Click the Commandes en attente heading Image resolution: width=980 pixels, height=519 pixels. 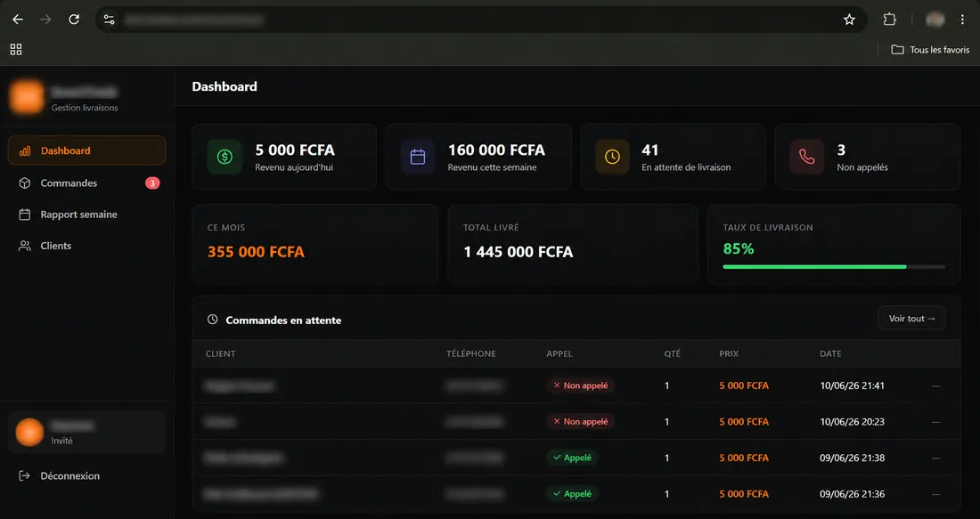(283, 320)
